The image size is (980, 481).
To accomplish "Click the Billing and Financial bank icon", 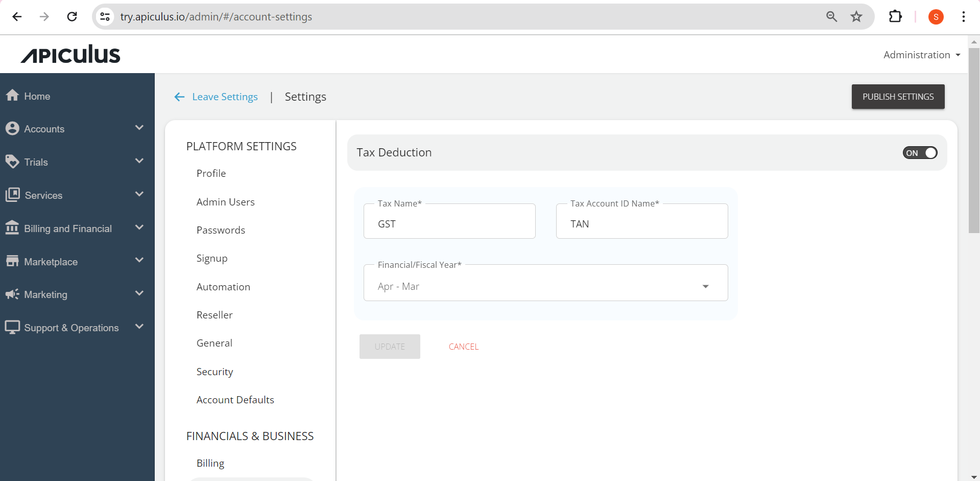I will [x=12, y=228].
